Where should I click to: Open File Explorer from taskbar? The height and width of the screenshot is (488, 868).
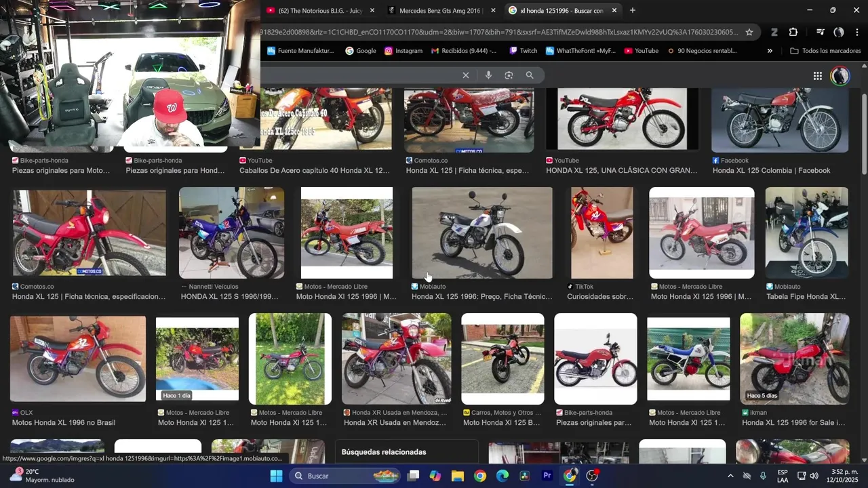457,476
